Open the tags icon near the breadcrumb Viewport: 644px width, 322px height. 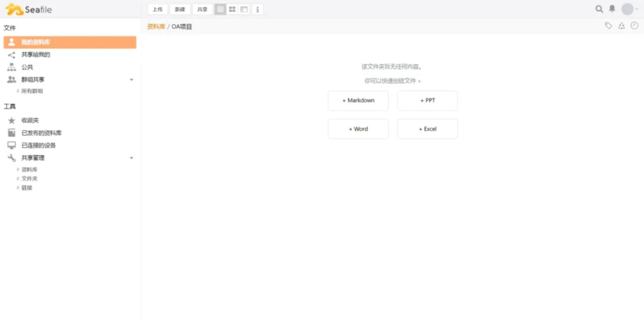(x=608, y=26)
